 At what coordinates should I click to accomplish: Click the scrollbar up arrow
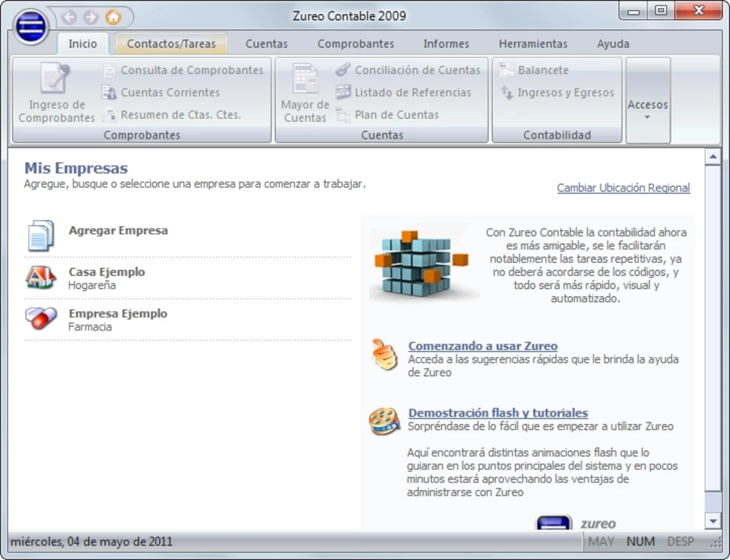713,156
